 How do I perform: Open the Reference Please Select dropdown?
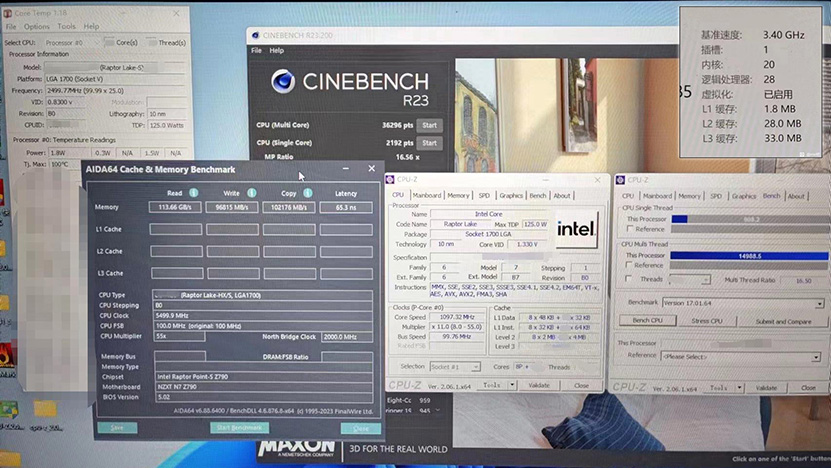tap(740, 357)
